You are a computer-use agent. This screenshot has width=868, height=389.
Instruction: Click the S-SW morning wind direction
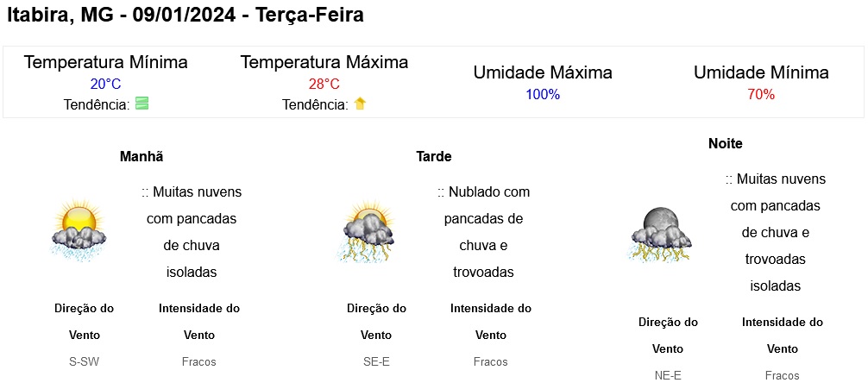(85, 362)
